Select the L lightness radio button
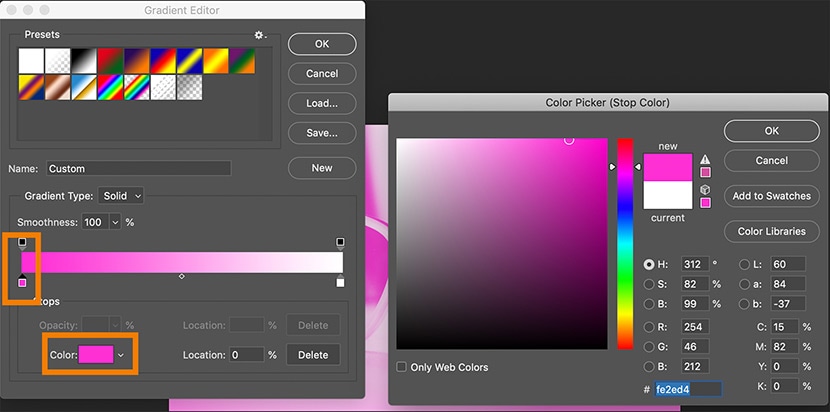The height and width of the screenshot is (412, 830). tap(745, 264)
